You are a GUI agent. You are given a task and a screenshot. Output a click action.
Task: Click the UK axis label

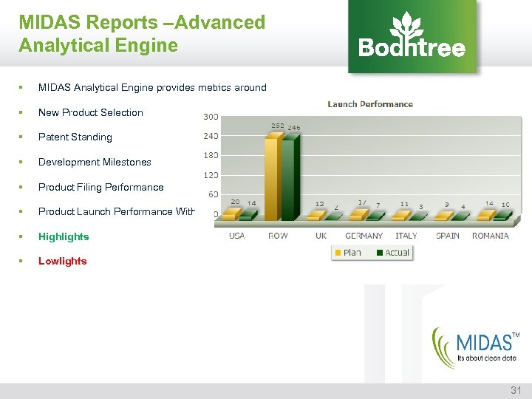point(321,236)
